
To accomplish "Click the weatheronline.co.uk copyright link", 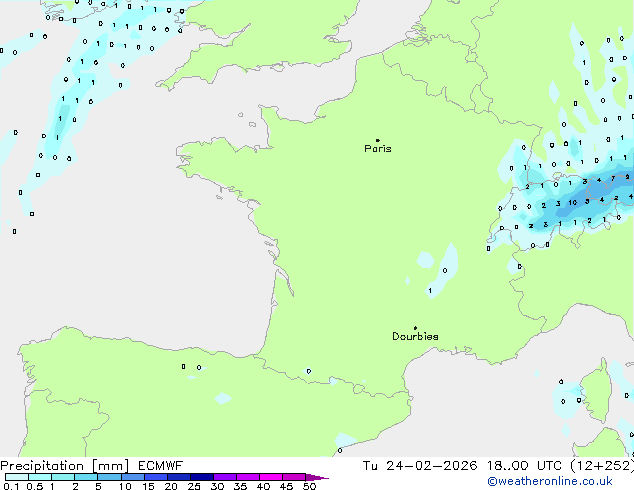I will 550,481.
